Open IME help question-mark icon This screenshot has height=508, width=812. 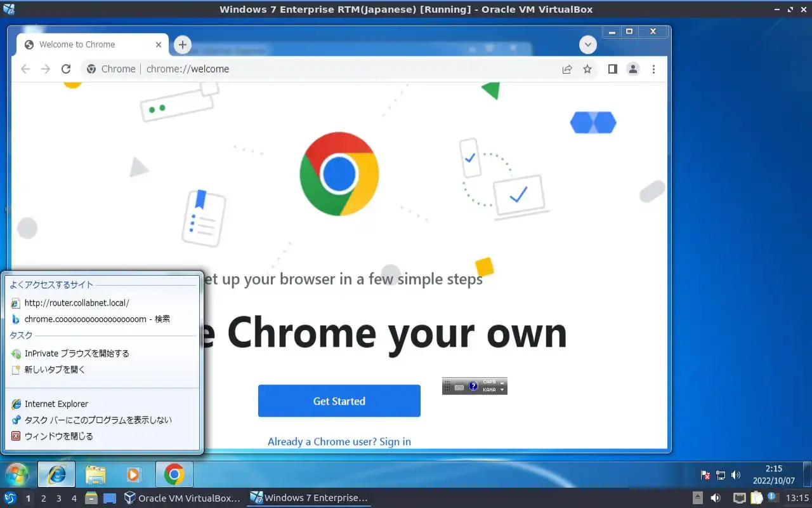coord(473,386)
